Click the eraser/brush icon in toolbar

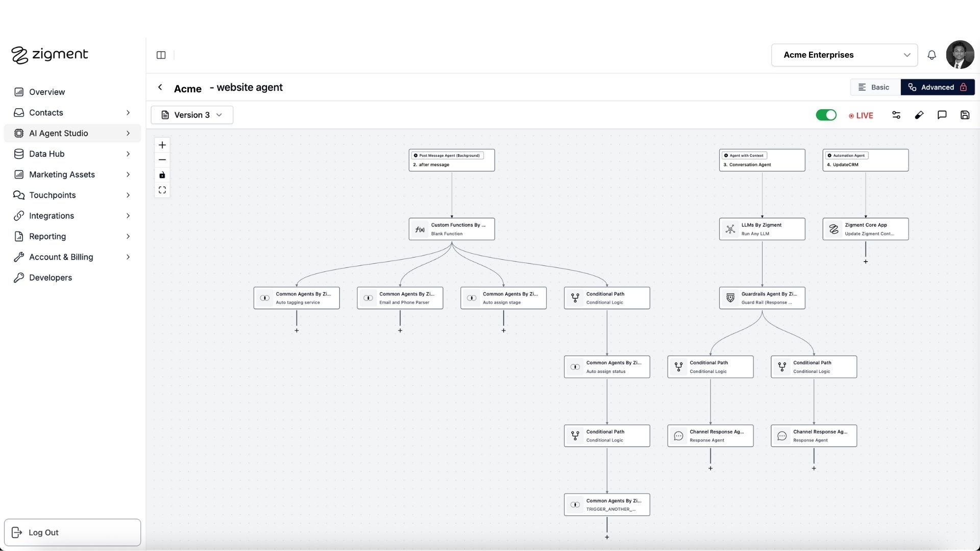tap(919, 115)
